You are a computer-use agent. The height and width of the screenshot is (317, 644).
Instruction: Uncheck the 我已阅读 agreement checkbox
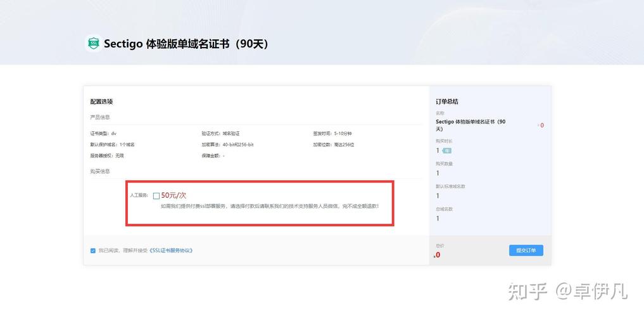coord(93,250)
